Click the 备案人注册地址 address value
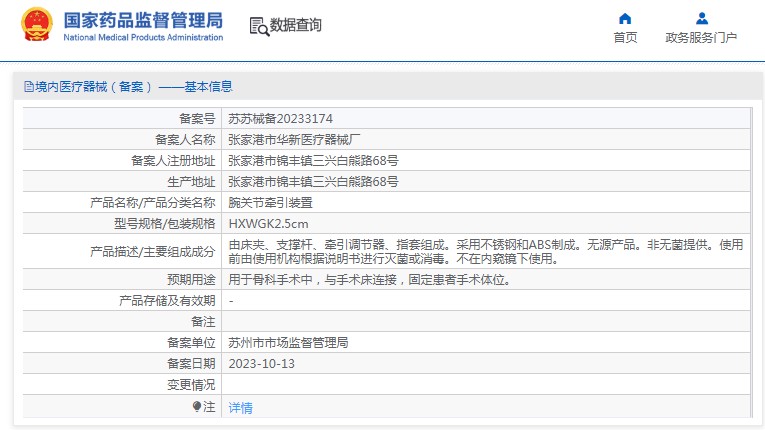Screen dimensions: 765x430 (313, 161)
